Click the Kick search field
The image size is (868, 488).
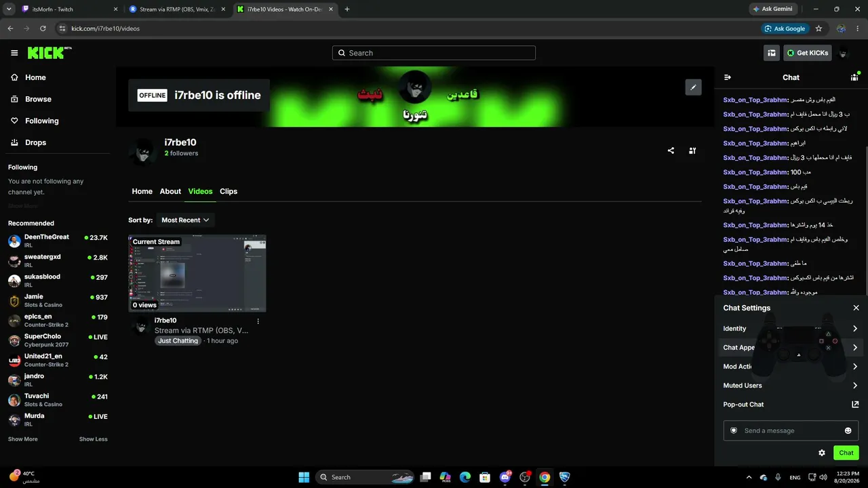tap(434, 53)
